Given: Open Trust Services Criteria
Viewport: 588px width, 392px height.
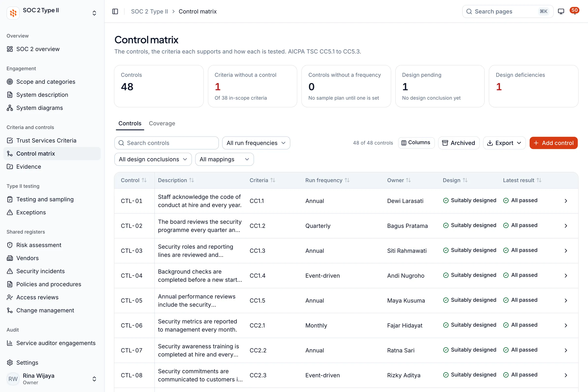Looking at the screenshot, I should (52, 140).
